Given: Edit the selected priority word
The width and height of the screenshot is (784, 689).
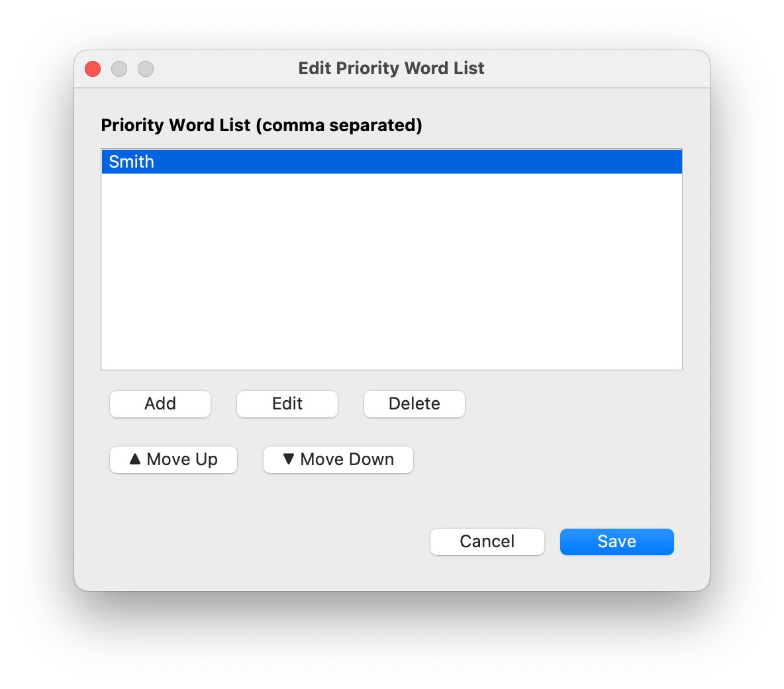Looking at the screenshot, I should (287, 403).
